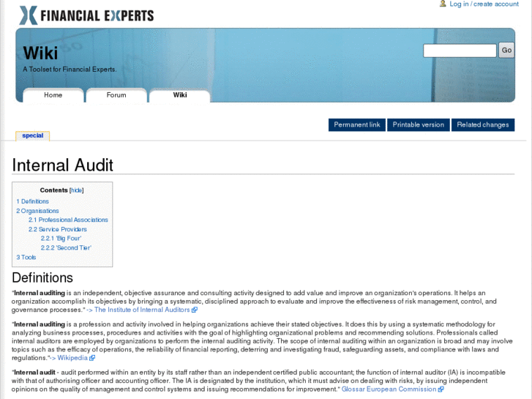Jump to 2.2.2 'Second Tier' section
The height and width of the screenshot is (399, 532).
coord(66,248)
